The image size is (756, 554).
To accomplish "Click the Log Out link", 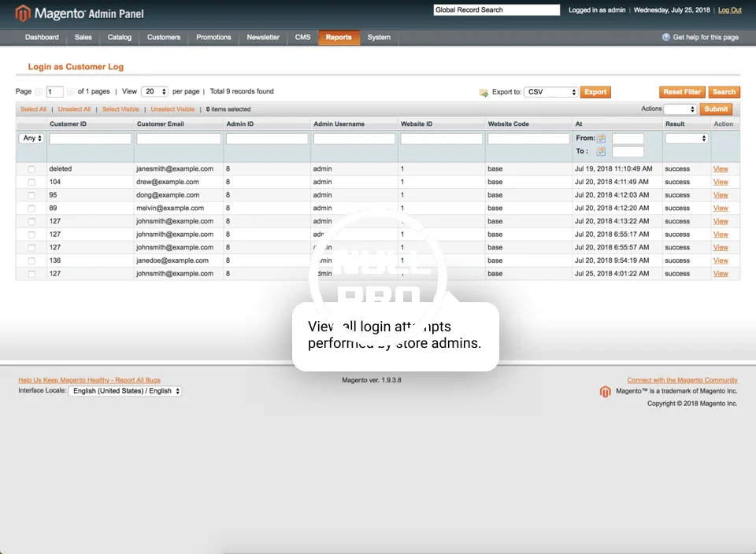I will (x=729, y=10).
